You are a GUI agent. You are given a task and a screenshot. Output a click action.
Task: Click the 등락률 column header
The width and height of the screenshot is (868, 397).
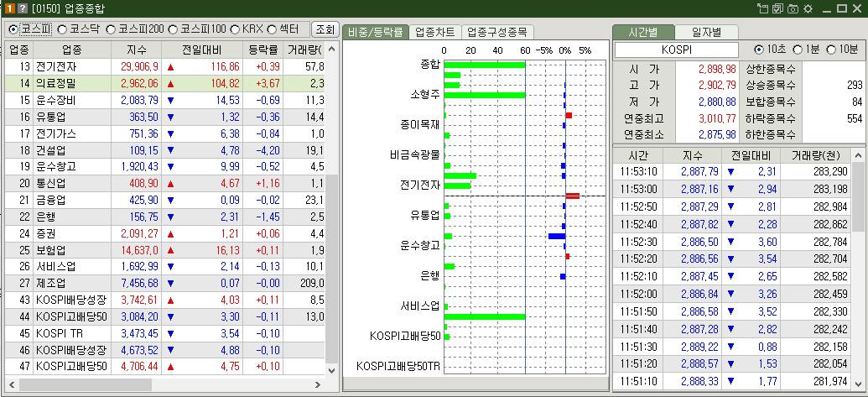[x=263, y=50]
